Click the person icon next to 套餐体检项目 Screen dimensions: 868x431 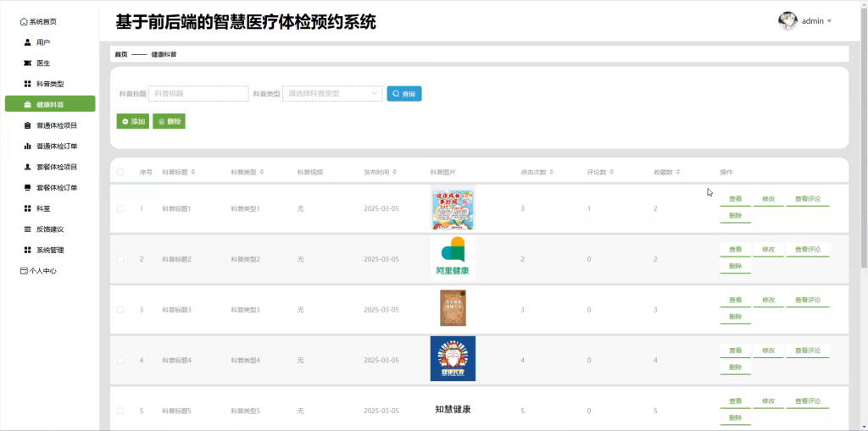click(28, 167)
